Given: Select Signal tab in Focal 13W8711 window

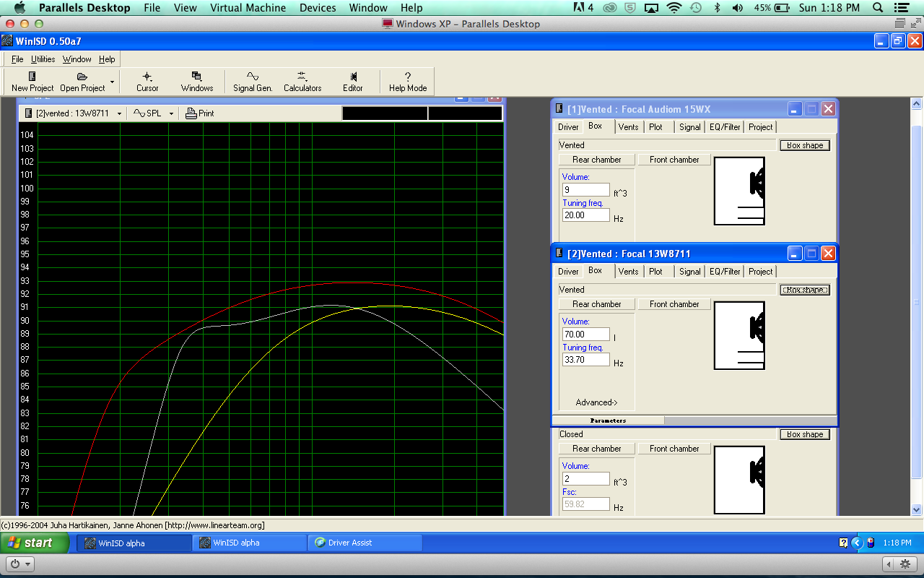Looking at the screenshot, I should pos(689,272).
